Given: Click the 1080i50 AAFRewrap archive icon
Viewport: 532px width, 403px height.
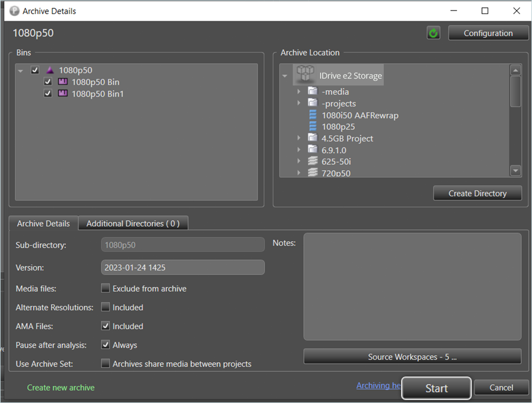Looking at the screenshot, I should pos(313,115).
